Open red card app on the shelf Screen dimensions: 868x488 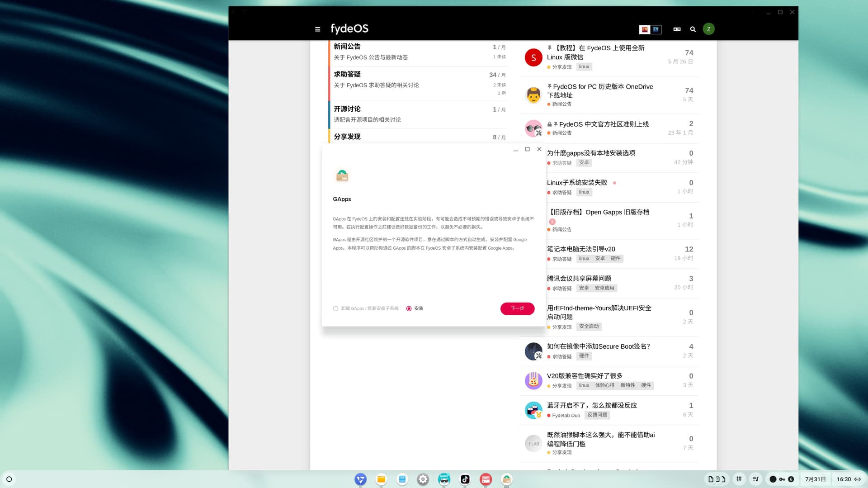(x=486, y=479)
